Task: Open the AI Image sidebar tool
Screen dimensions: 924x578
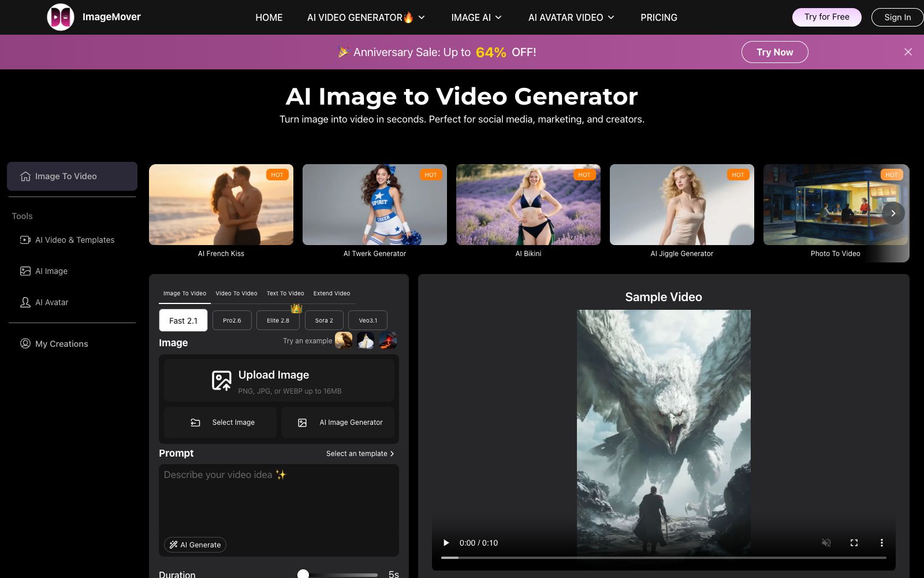Action: (72, 271)
